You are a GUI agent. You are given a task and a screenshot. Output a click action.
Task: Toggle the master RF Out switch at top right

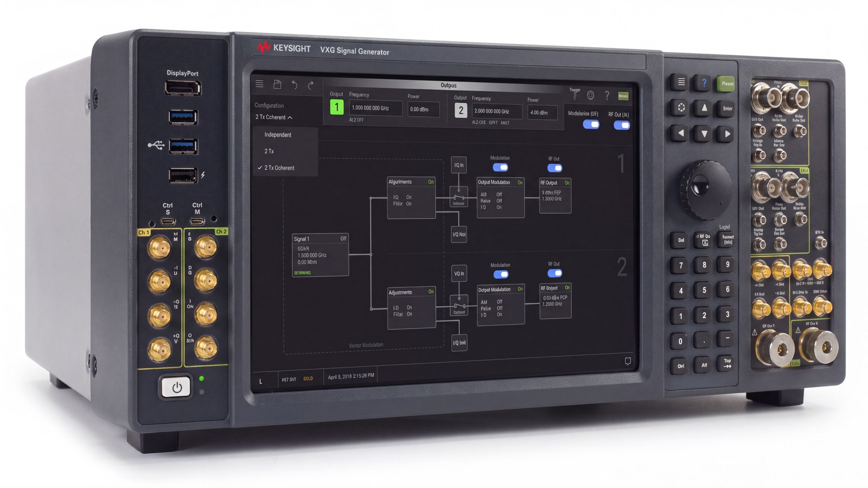tap(622, 125)
